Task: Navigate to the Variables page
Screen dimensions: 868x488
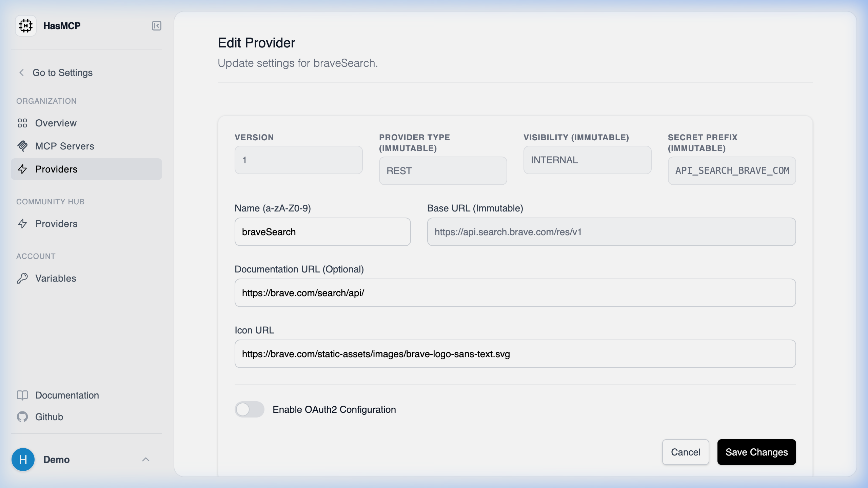Action: click(56, 278)
